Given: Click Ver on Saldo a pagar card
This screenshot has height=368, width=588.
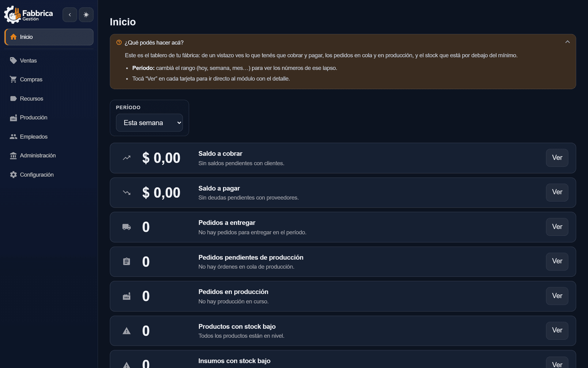Looking at the screenshot, I should 557,192.
